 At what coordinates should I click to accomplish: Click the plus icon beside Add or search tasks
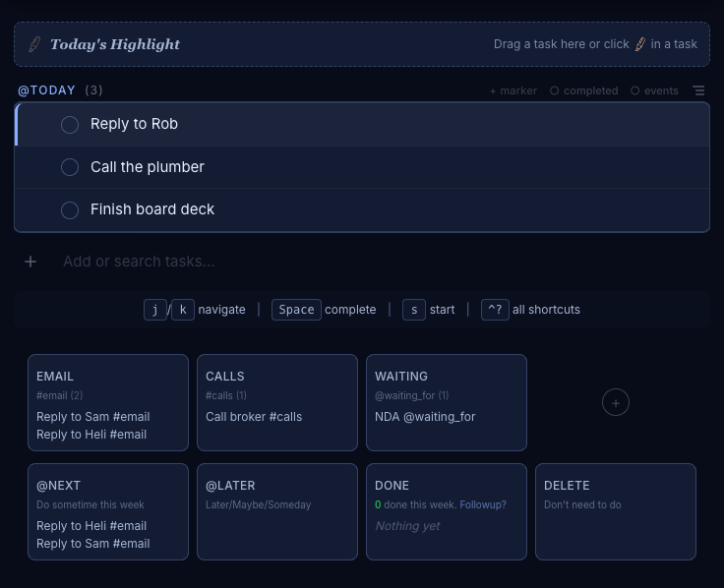(x=30, y=262)
